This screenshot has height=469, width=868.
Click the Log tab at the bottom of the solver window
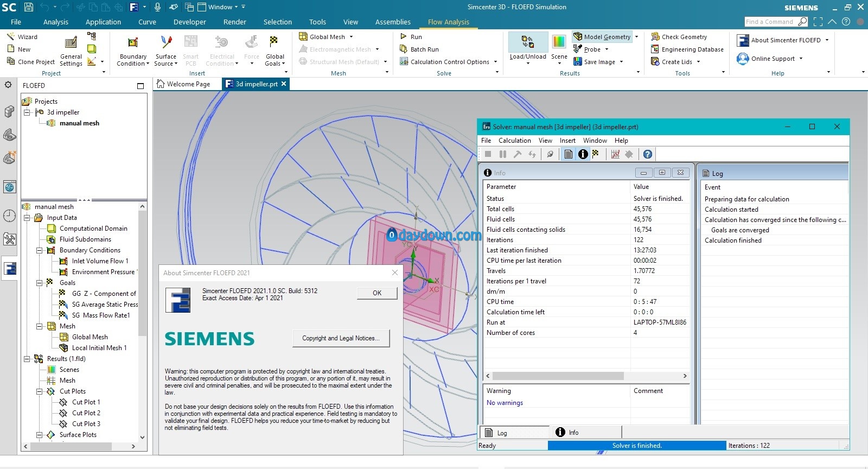[513, 433]
